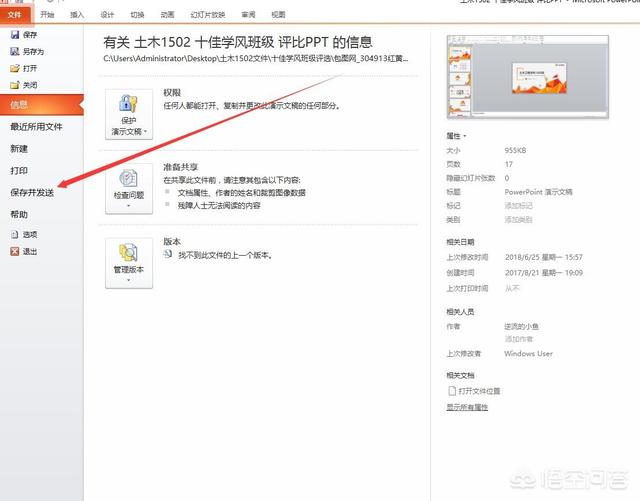This screenshot has width=640, height=501.
Task: Click Add Author (添加作者) field
Action: point(519,340)
